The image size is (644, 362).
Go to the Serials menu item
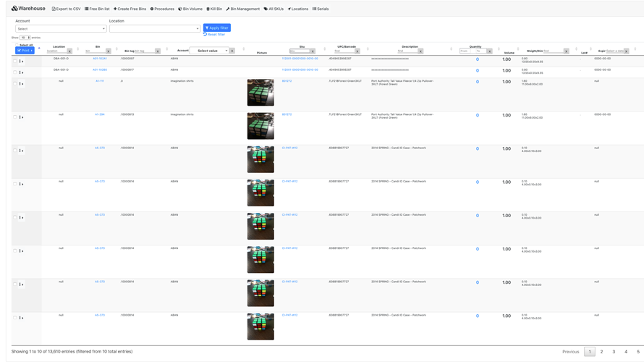[x=320, y=9]
